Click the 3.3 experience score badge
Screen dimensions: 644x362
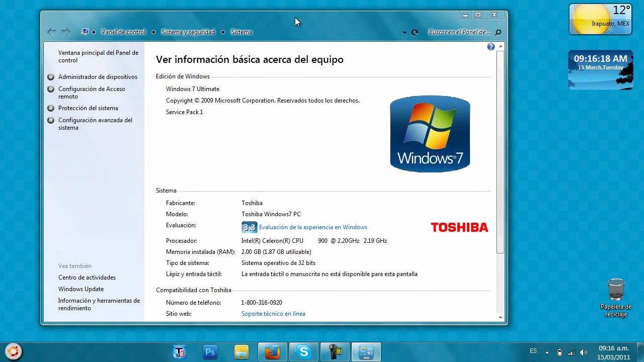249,227
